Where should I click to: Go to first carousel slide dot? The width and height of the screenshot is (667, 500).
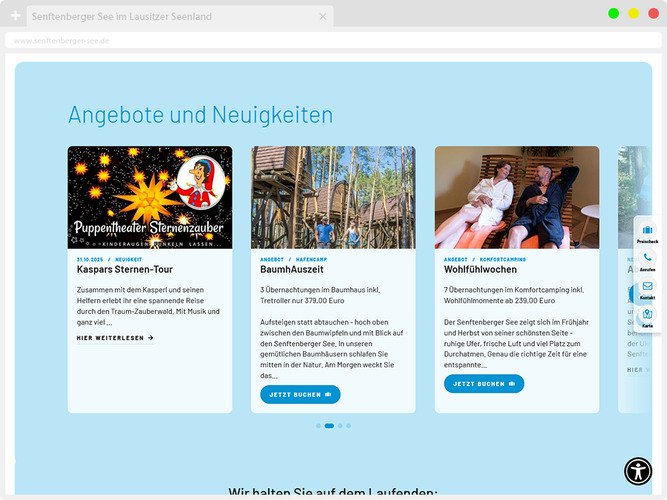coord(318,426)
